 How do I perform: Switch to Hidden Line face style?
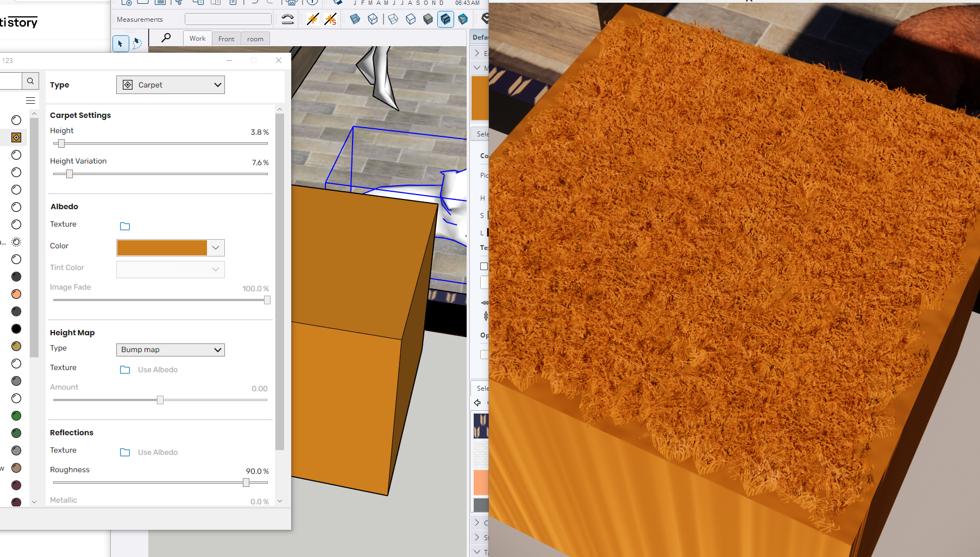tap(411, 19)
